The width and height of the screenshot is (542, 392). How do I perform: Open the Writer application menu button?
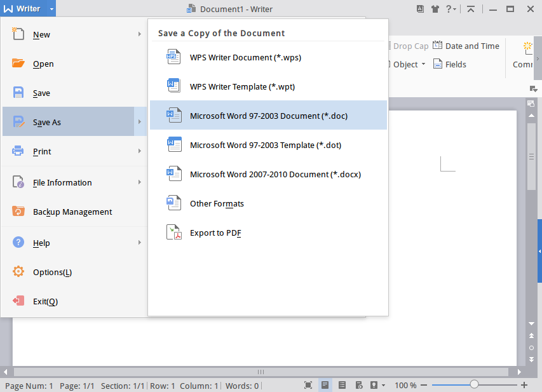click(x=28, y=9)
